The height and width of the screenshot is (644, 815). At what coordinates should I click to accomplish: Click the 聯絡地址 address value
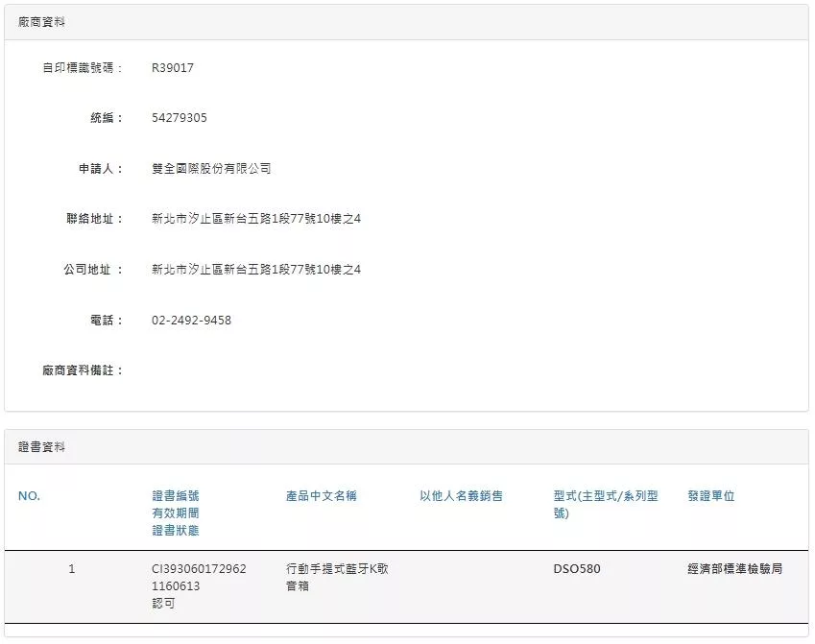[256, 219]
